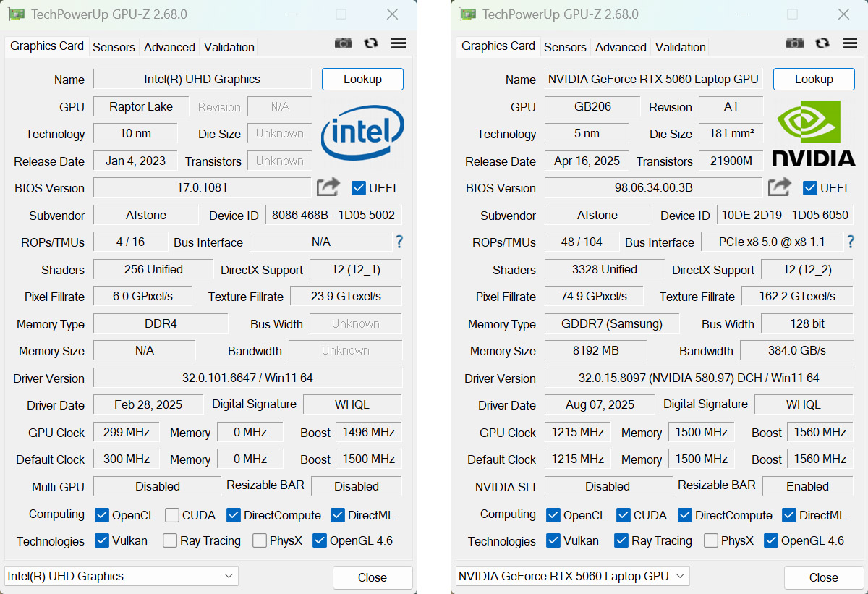Click Close button in NVIDIA window
This screenshot has height=594, width=868.
pyautogui.click(x=823, y=577)
